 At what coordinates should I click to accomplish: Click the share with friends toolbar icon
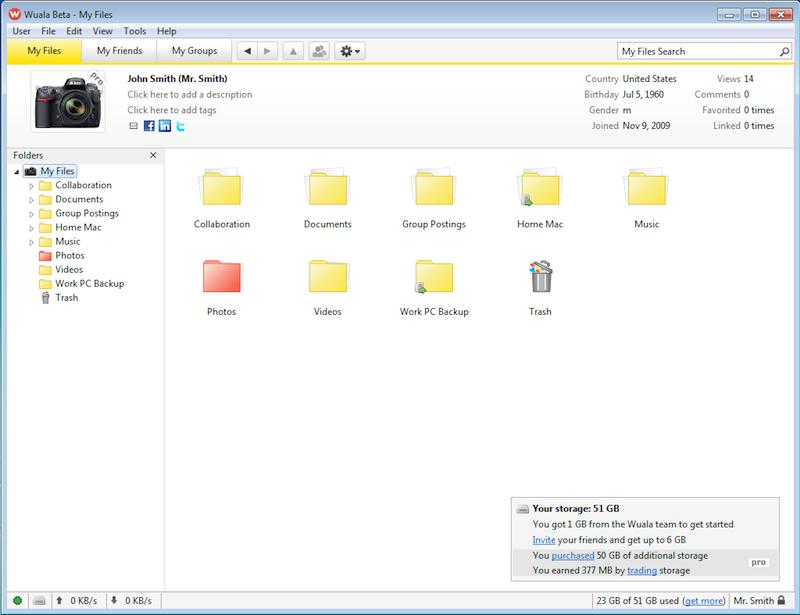click(x=319, y=51)
